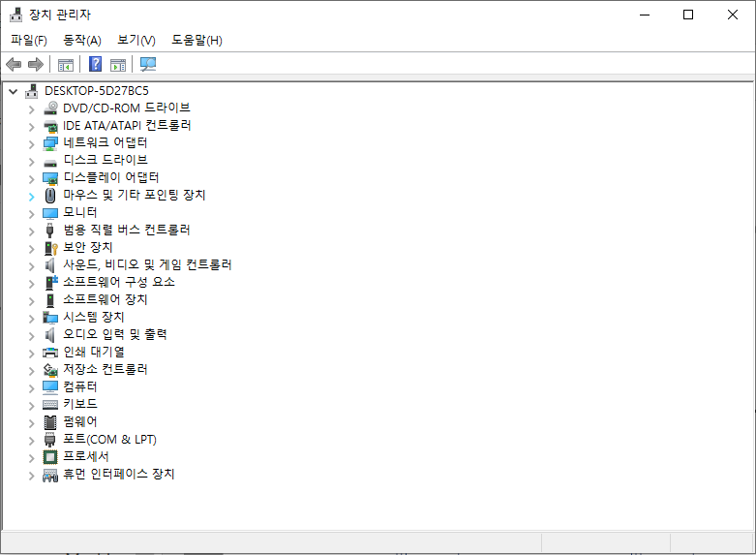
Task: Click the 모니터 icon
Action: [x=50, y=213]
